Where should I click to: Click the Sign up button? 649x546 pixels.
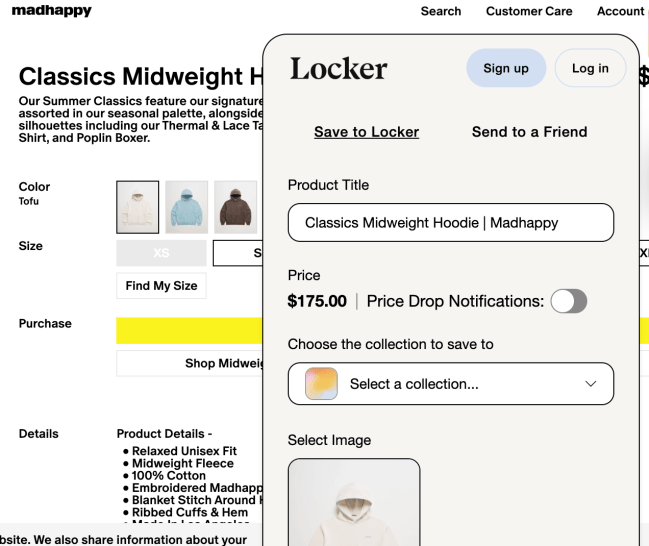point(506,68)
